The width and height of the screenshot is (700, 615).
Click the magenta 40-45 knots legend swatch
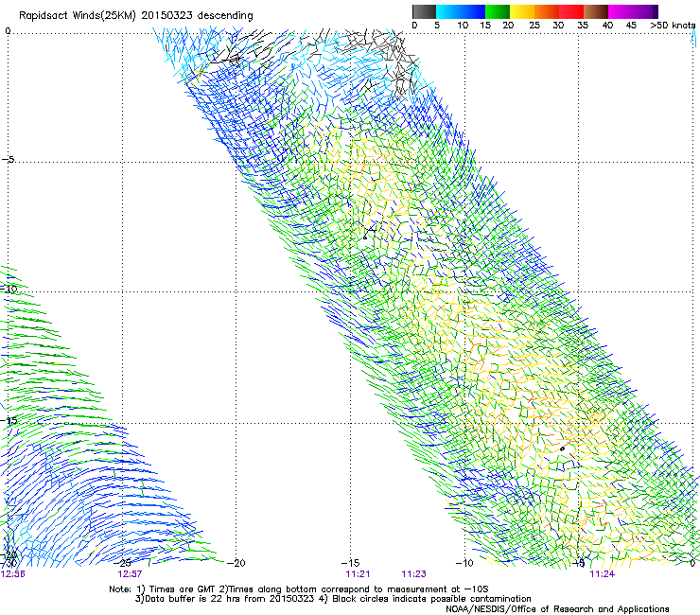coord(621,11)
